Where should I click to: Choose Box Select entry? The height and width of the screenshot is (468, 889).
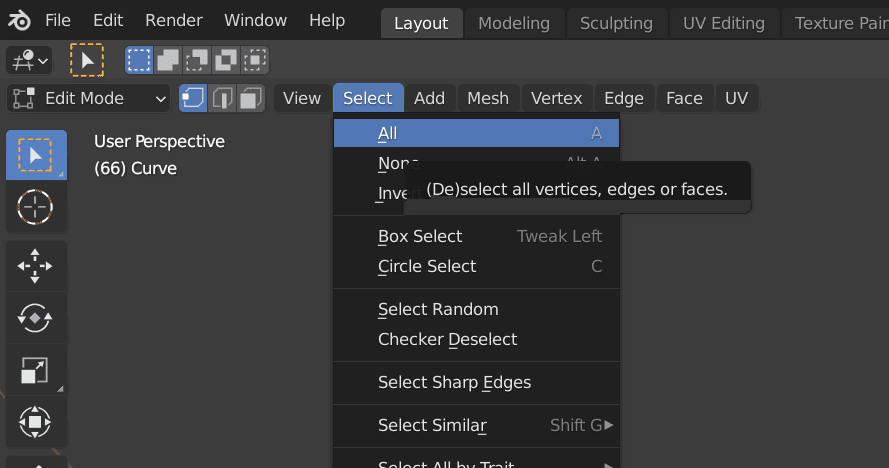476,237
